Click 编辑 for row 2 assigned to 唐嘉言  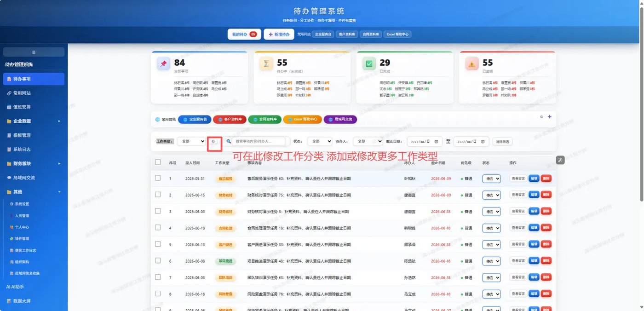point(534,195)
